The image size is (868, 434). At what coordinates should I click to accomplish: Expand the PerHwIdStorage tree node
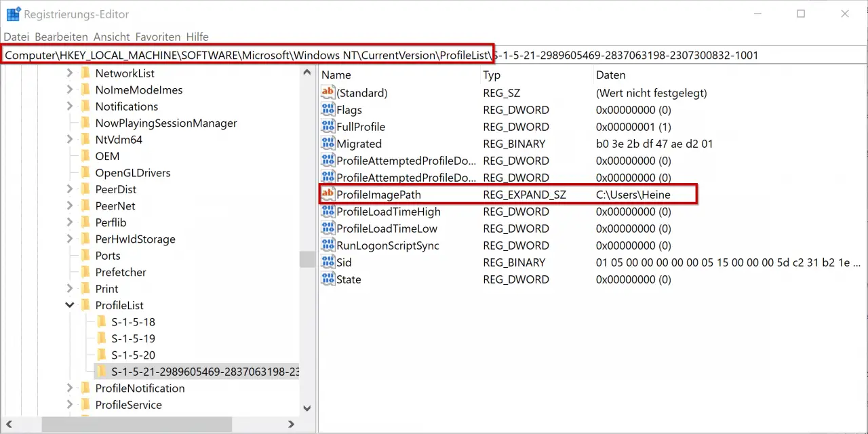pyautogui.click(x=69, y=239)
